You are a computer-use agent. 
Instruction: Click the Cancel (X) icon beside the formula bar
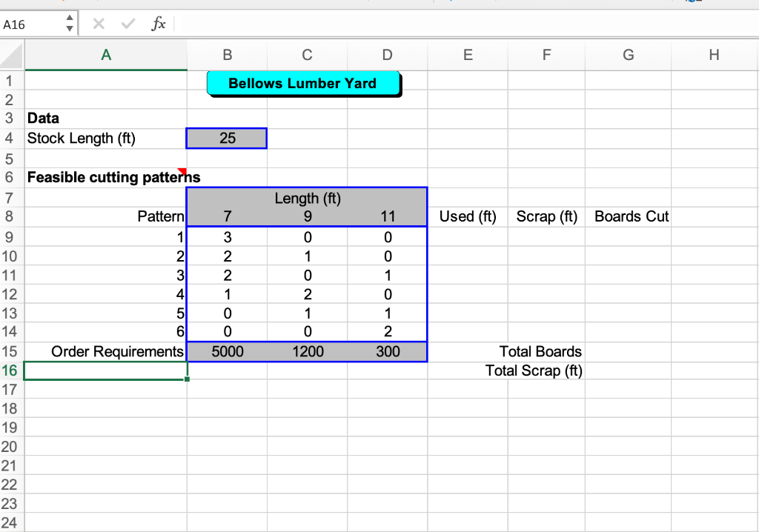pyautogui.click(x=98, y=22)
